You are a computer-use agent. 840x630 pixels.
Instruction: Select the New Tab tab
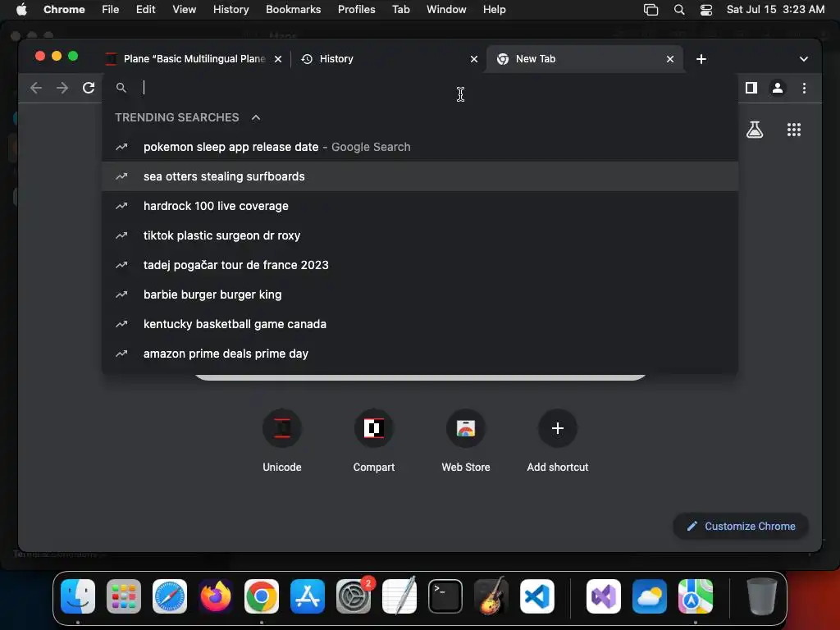[x=584, y=59]
